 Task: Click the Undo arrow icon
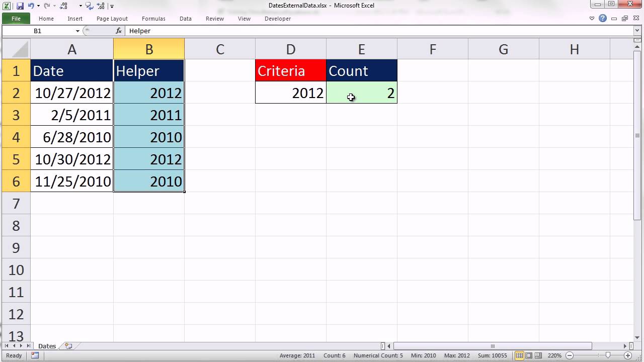click(31, 6)
